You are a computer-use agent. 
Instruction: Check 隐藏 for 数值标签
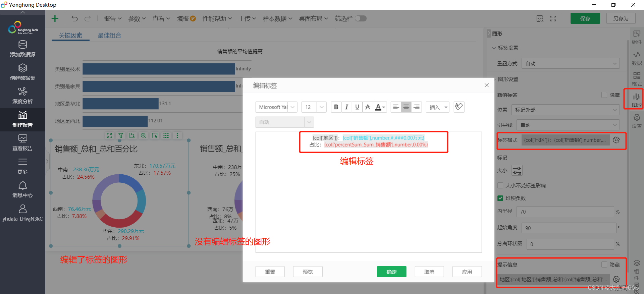click(x=604, y=95)
